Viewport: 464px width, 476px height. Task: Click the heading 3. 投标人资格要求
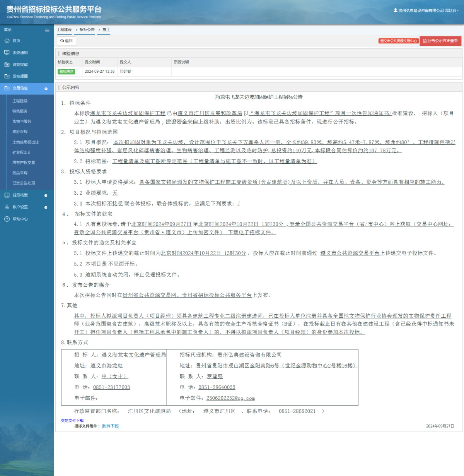(84, 171)
